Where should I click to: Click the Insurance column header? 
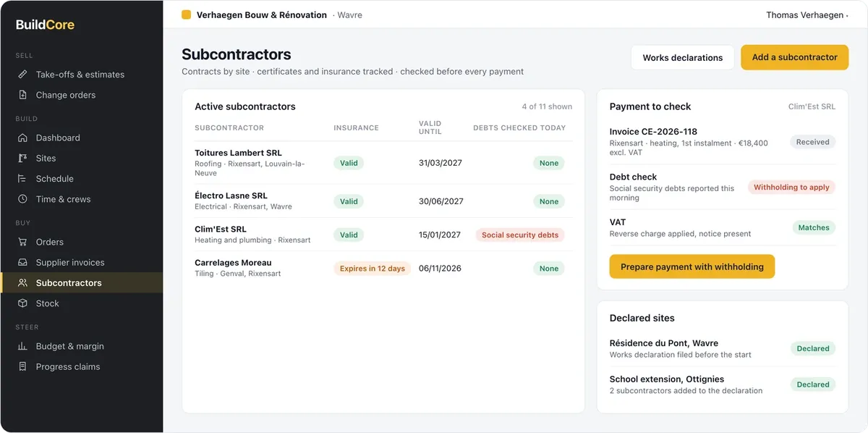(x=356, y=127)
